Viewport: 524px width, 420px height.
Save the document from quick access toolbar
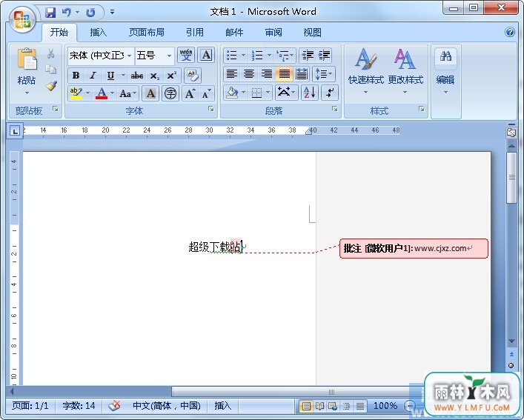(51, 13)
